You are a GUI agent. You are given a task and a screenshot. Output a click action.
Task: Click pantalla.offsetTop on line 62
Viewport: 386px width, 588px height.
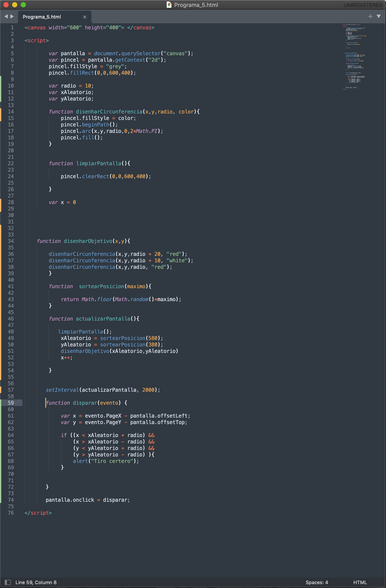click(157, 422)
